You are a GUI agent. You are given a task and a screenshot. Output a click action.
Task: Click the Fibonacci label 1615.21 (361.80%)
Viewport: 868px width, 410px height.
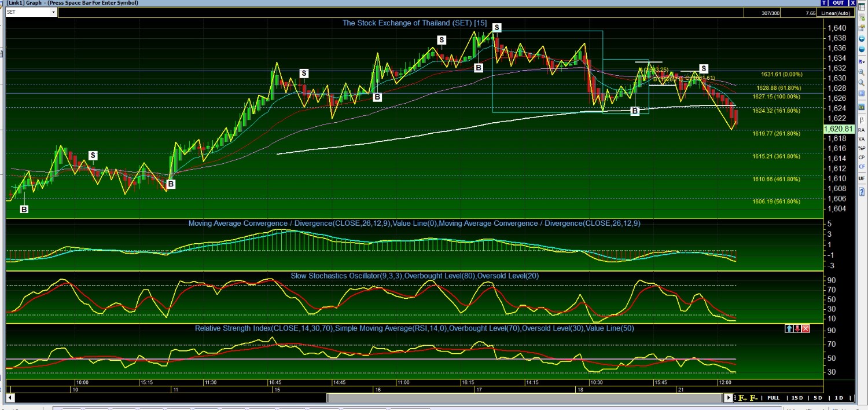(x=776, y=156)
